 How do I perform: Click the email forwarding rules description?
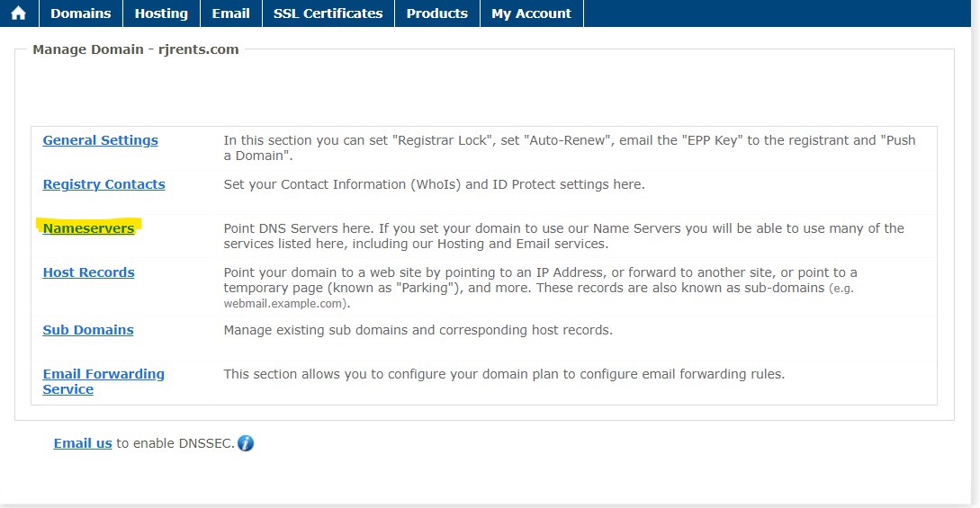pos(504,374)
